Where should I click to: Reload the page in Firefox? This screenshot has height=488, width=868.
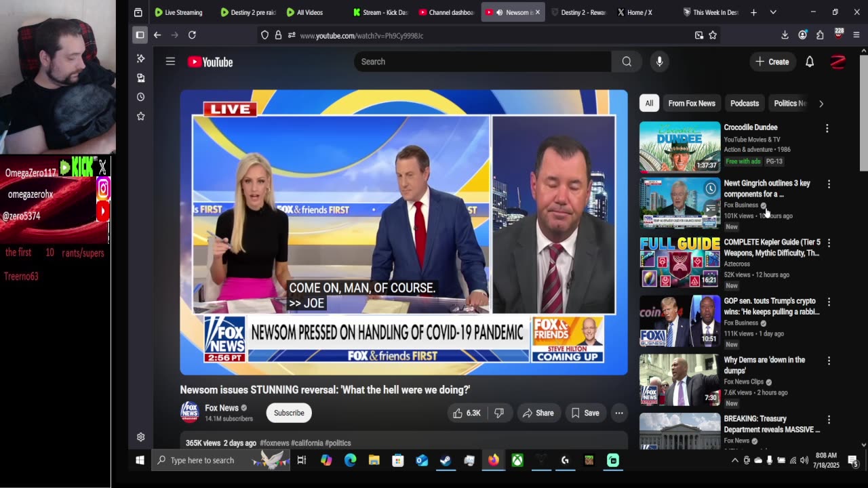coord(192,35)
